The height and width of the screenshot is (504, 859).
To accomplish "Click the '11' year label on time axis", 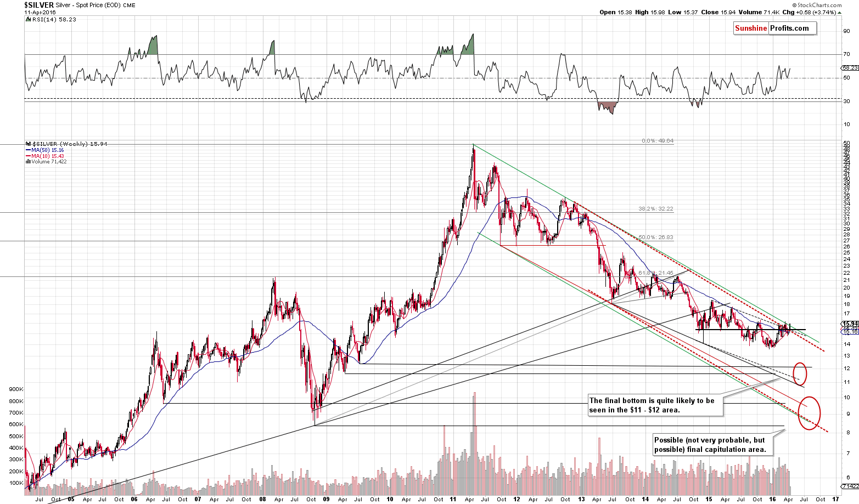I will [453, 500].
